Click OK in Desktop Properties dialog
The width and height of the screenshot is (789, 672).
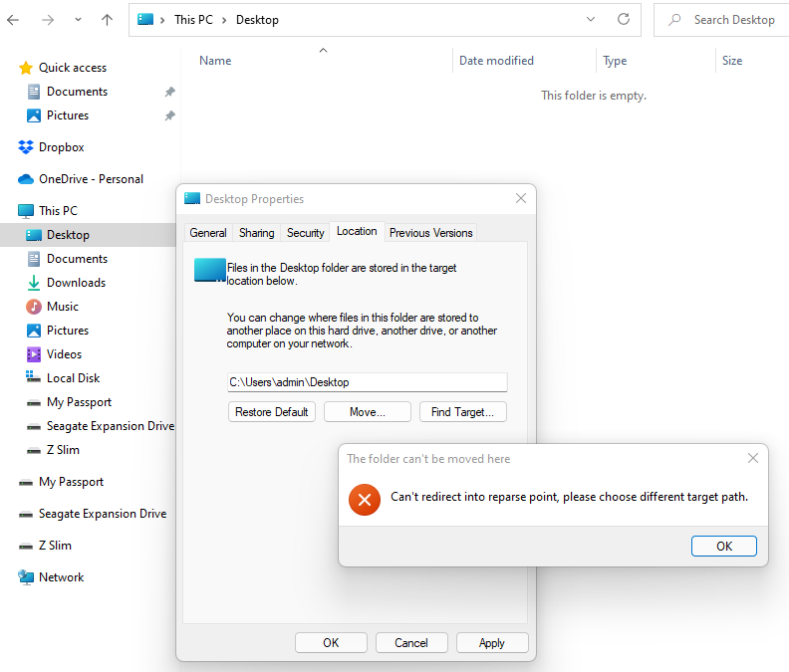pyautogui.click(x=331, y=643)
